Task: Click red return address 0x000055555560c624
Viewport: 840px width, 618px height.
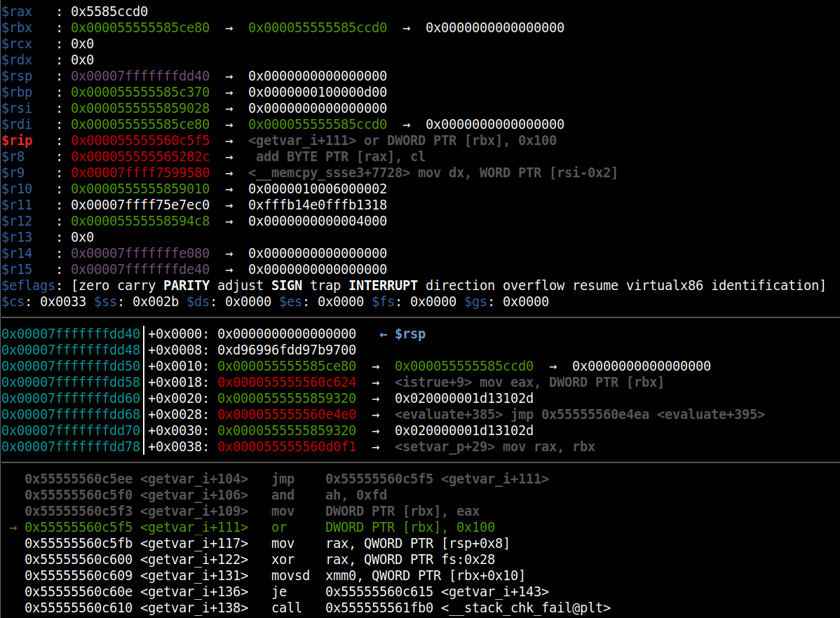Action: [x=287, y=382]
